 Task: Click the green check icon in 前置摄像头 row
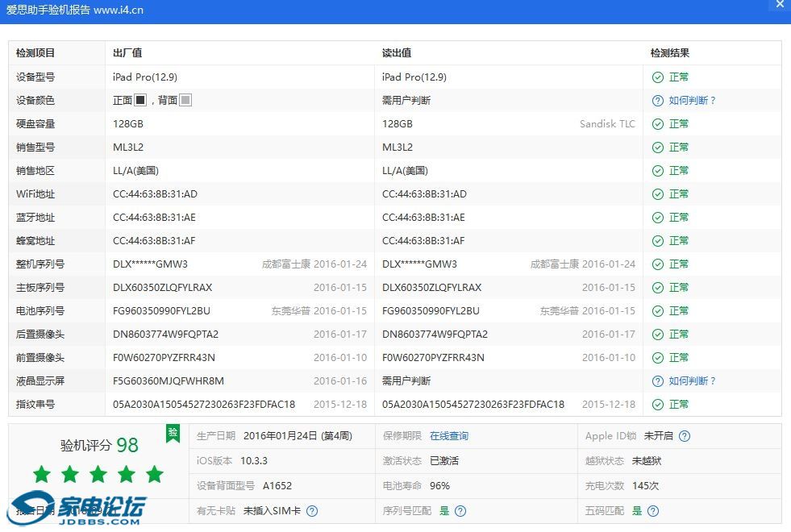click(658, 358)
